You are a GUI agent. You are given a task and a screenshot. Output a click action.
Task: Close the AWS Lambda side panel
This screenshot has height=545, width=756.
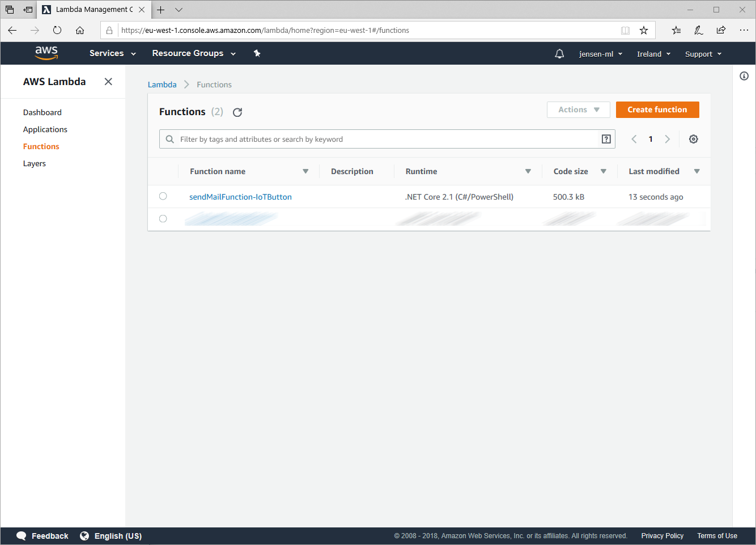(108, 82)
